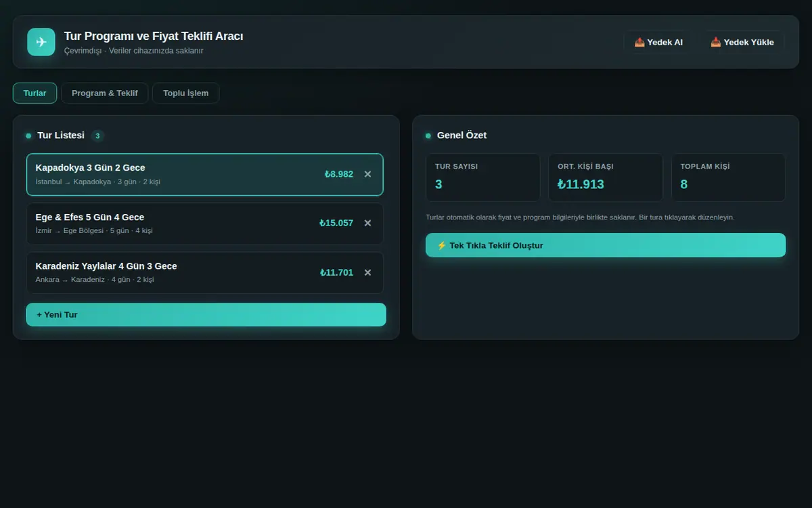Image resolution: width=812 pixels, height=508 pixels.
Task: Open the Program & Teklif tab
Action: coord(105,93)
